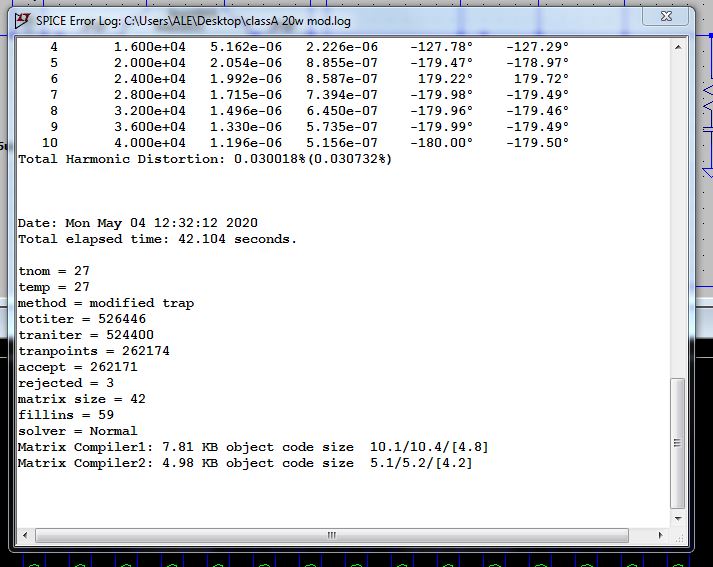713x567 pixels.
Task: Click the 'method = modified trap' line
Action: 106,303
